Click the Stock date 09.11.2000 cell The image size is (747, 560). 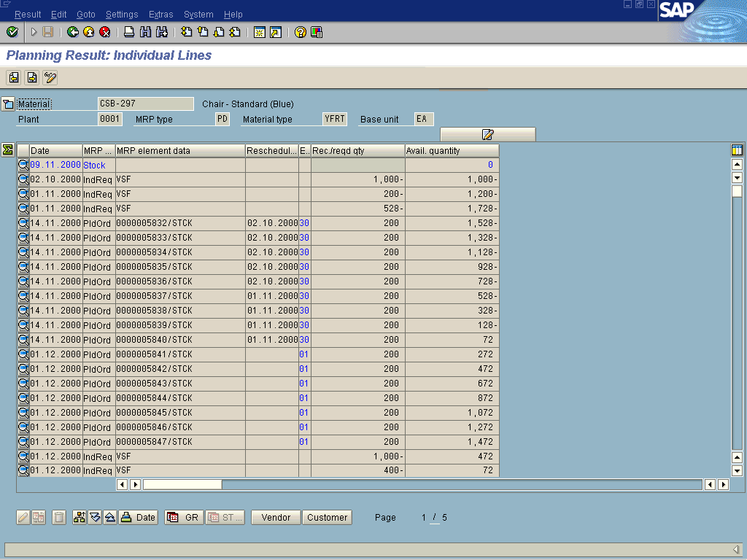55,165
